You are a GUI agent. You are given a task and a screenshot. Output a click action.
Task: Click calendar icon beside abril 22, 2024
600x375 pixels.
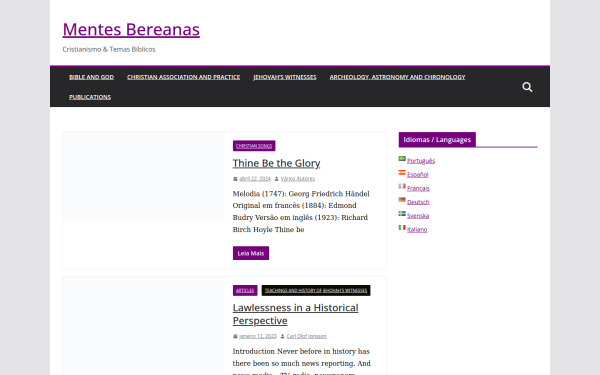coord(235,179)
